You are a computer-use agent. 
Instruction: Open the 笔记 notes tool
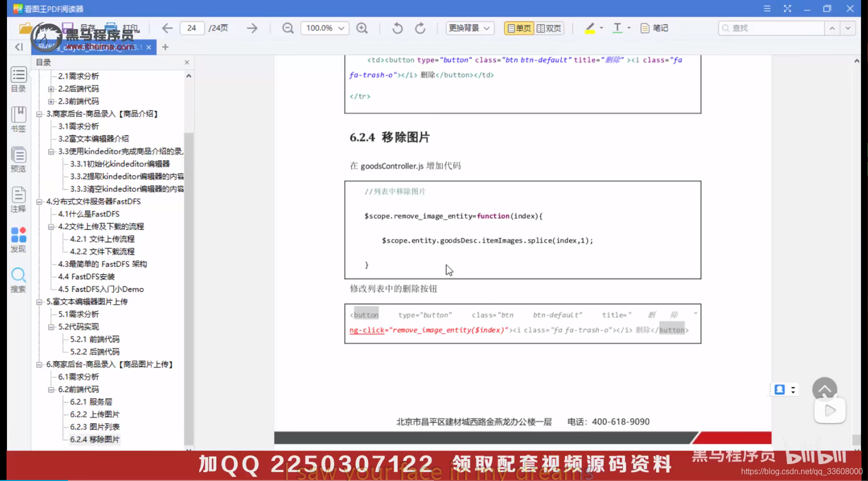click(654, 28)
